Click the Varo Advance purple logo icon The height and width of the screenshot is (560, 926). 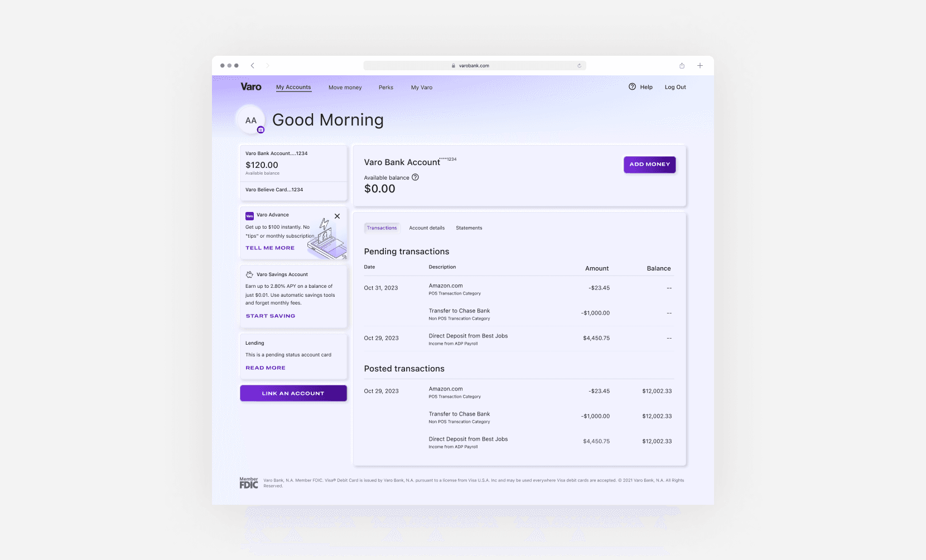point(249,216)
